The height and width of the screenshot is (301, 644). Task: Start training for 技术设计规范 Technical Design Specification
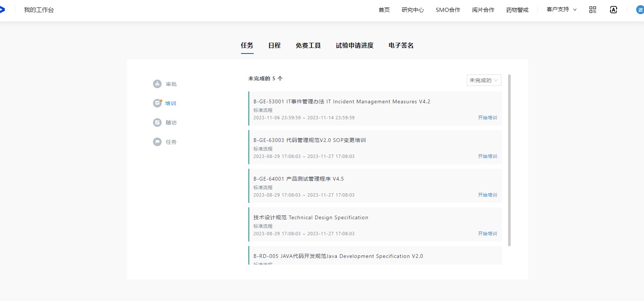488,234
